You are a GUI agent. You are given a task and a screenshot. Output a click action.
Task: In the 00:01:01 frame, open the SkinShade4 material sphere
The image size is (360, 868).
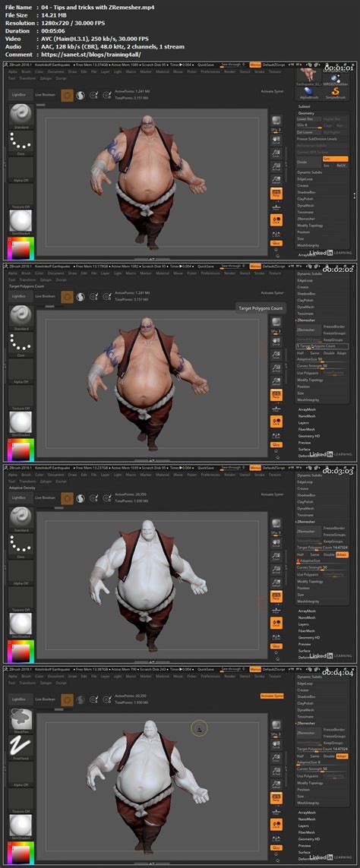21,222
